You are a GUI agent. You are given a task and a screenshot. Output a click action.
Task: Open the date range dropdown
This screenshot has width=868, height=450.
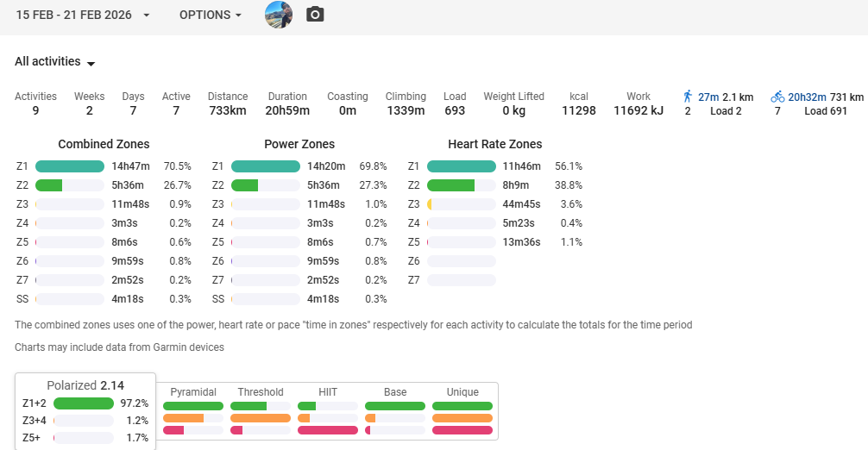[82, 16]
